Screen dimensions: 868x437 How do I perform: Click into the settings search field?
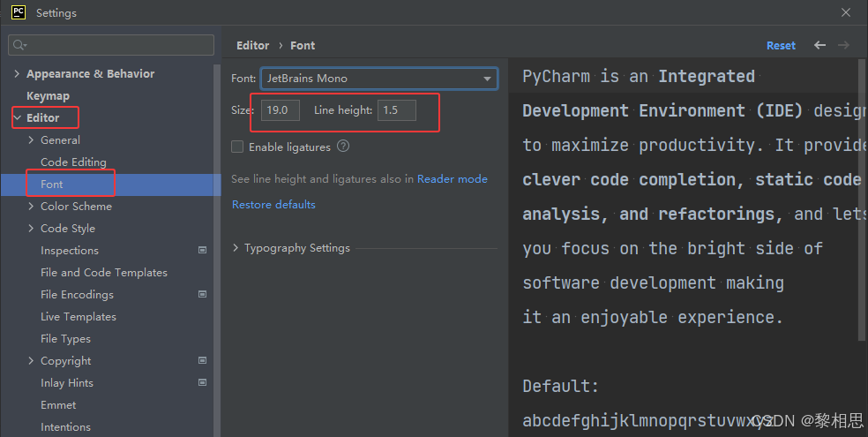[111, 45]
